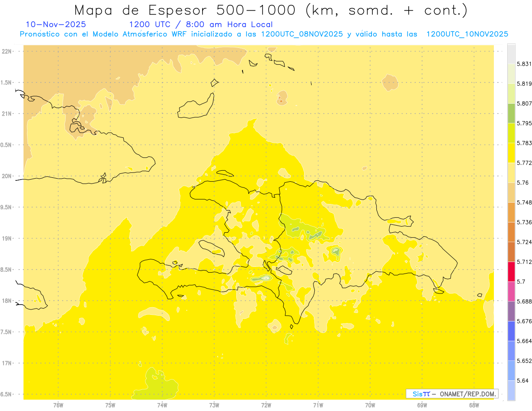Image resolution: width=532 pixels, height=411 pixels.
Task: Click the legend value '5.712'
Action: pos(524,262)
